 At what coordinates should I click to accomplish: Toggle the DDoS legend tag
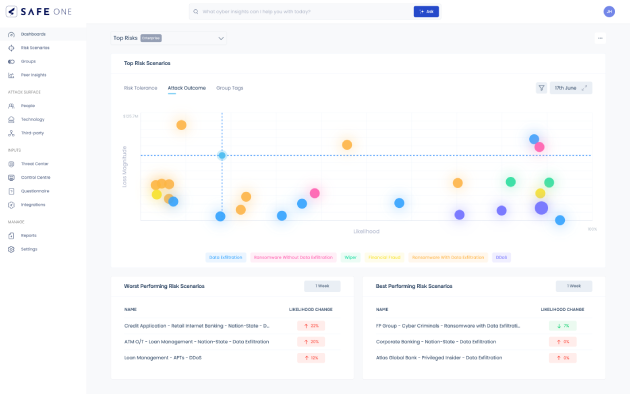point(501,257)
